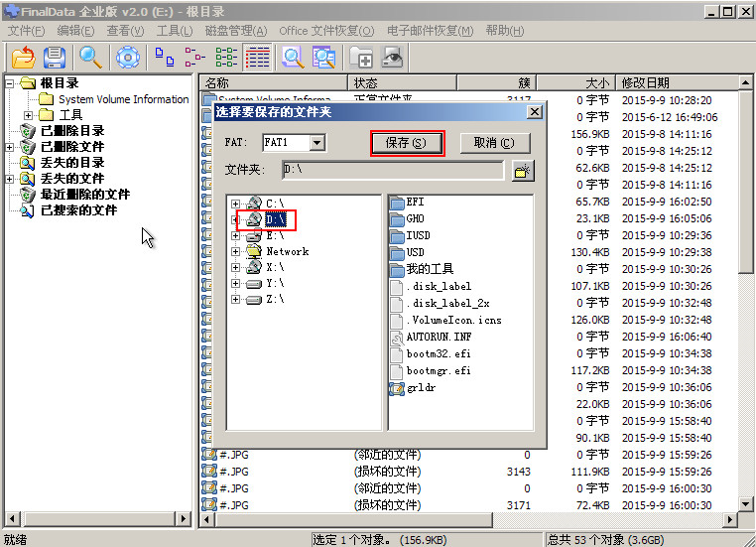Sort by the 大小 column header
The height and width of the screenshot is (547, 756).
[x=575, y=83]
